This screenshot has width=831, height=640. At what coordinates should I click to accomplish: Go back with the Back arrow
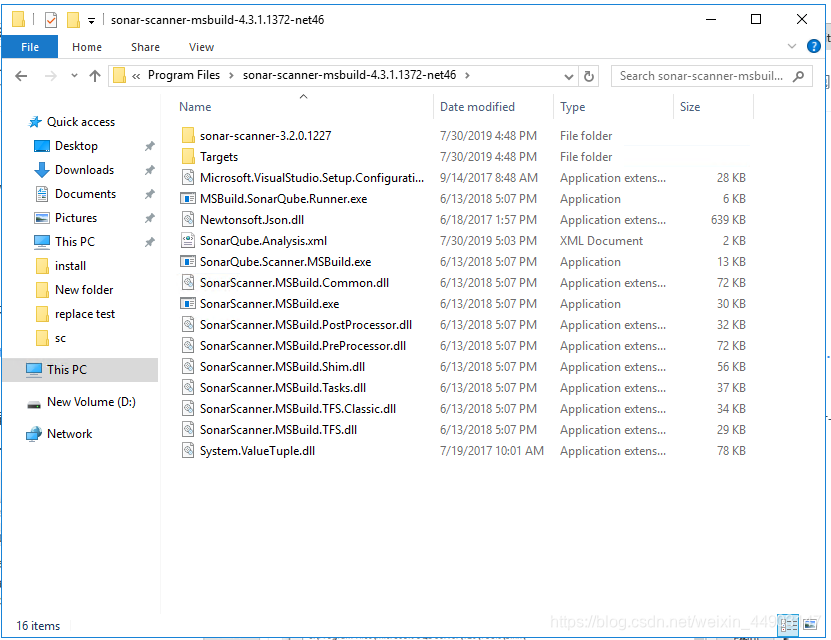[x=21, y=76]
